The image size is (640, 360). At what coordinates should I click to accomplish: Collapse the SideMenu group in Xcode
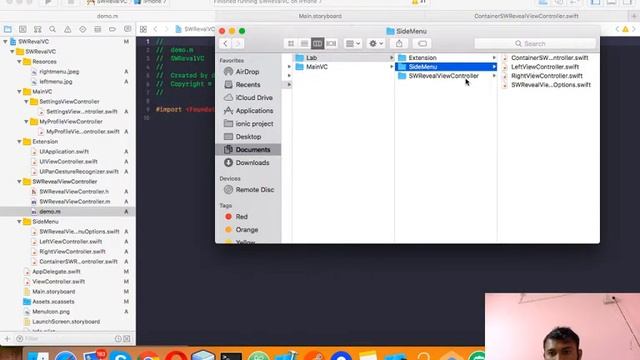(19, 222)
